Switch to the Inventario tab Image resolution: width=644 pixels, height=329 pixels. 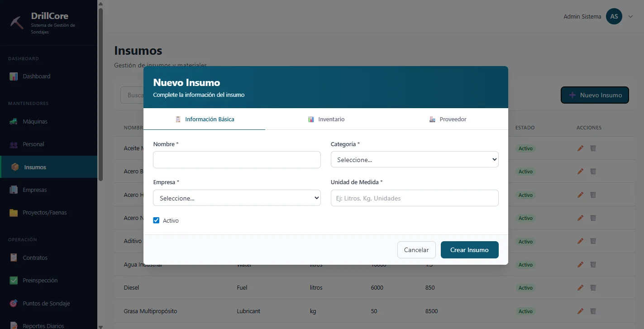[326, 119]
